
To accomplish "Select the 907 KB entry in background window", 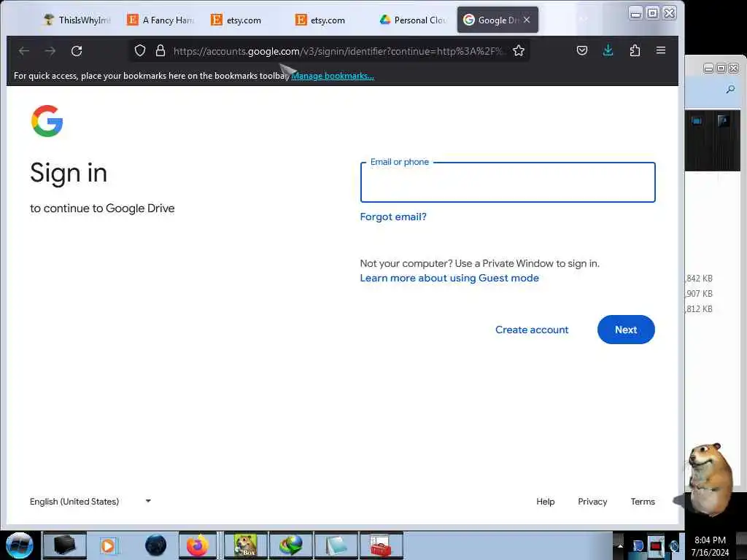I will click(x=700, y=293).
